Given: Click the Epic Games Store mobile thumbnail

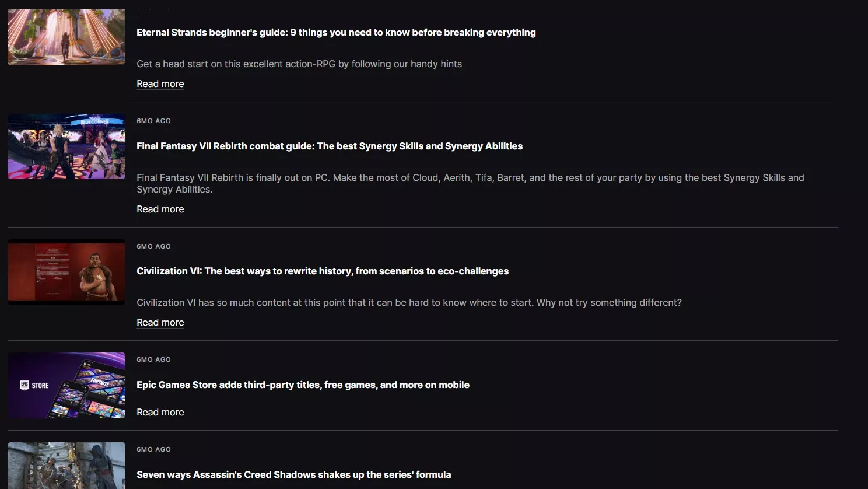Looking at the screenshot, I should pos(66,385).
